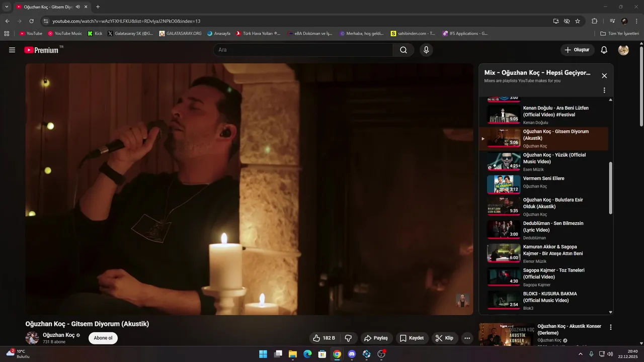Open YouTube notifications bell

[x=604, y=50]
